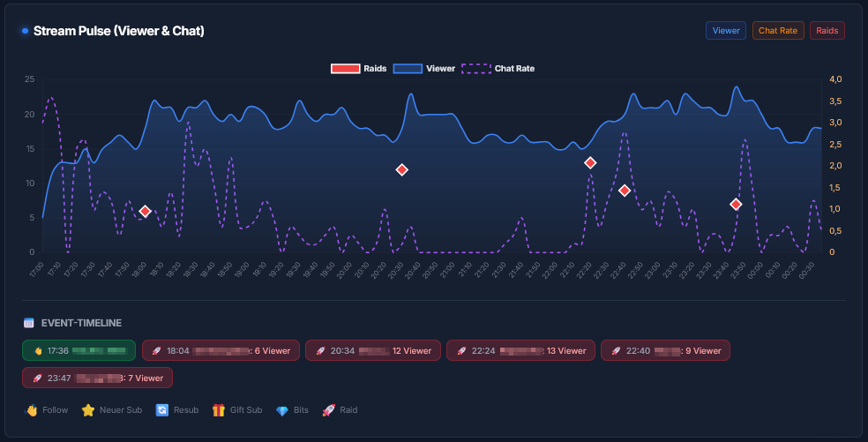
Task: Click the Raid rocket legend icon
Action: point(328,410)
